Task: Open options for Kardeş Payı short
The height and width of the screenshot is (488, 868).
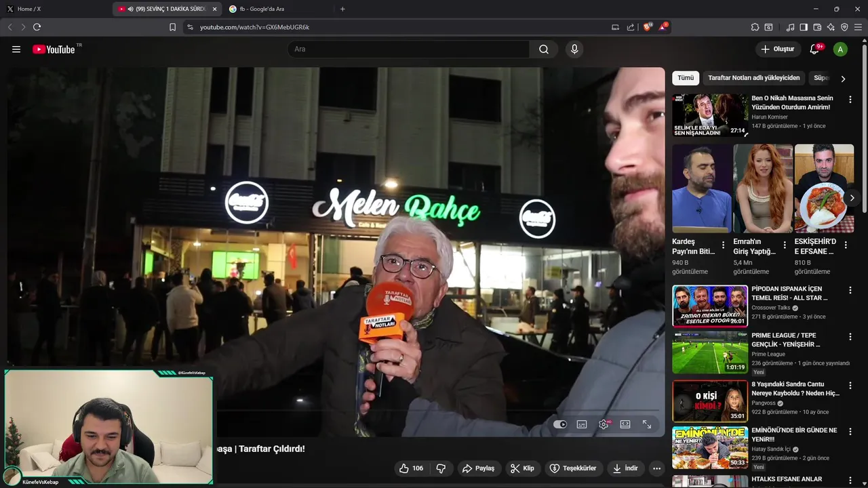Action: [723, 245]
